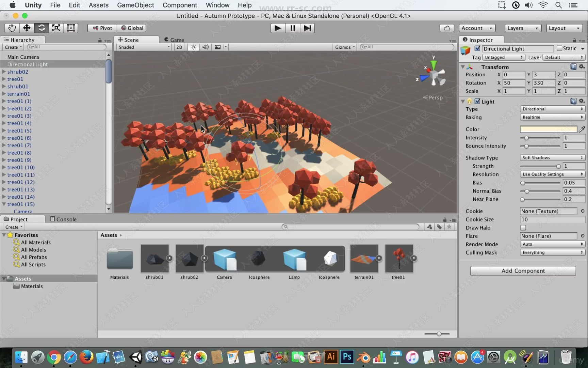Select the Rect transform tool
Image resolution: width=588 pixels, height=368 pixels.
click(71, 28)
